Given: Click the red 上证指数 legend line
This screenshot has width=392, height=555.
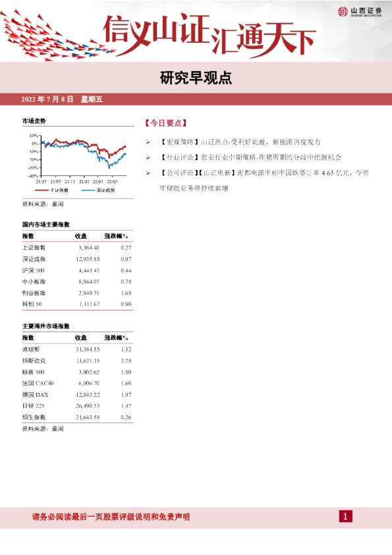Looking at the screenshot, I should pos(42,190).
